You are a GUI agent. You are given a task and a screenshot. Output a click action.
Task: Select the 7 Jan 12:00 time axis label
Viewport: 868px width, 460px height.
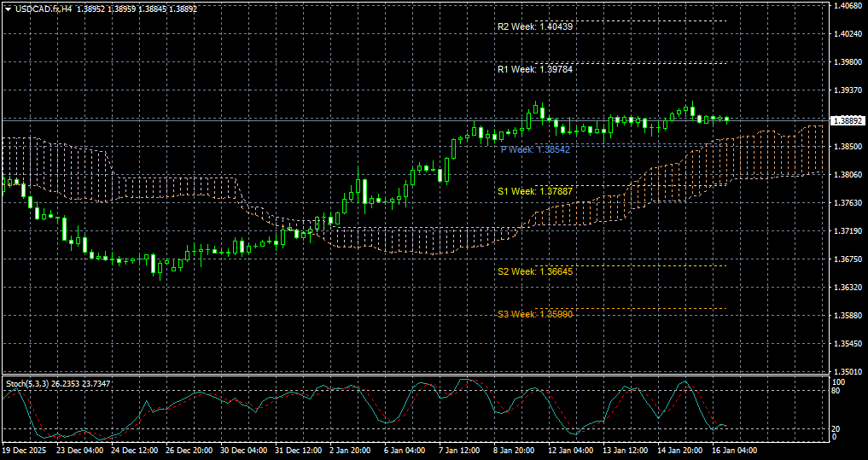tap(461, 451)
